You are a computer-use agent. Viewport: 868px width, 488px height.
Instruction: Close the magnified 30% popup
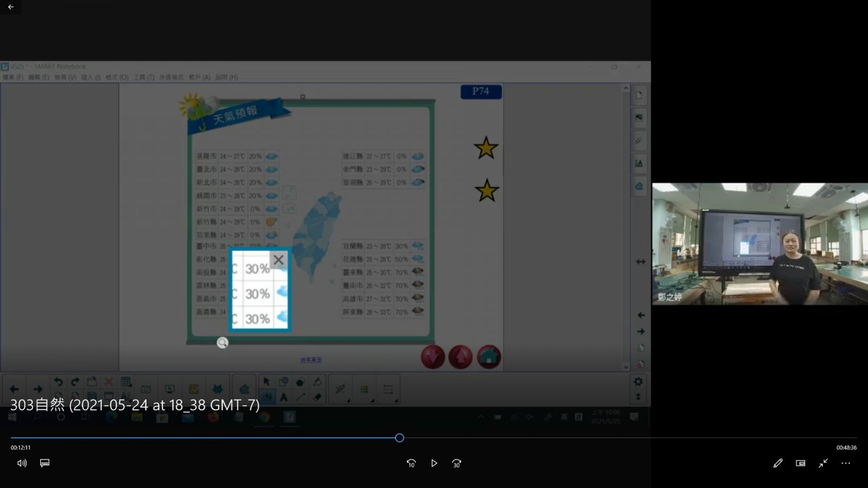[278, 260]
